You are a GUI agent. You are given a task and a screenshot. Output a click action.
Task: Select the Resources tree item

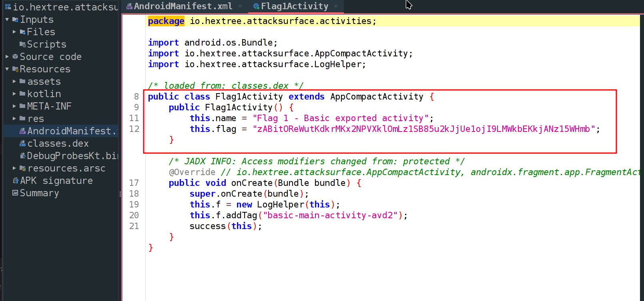pos(45,69)
